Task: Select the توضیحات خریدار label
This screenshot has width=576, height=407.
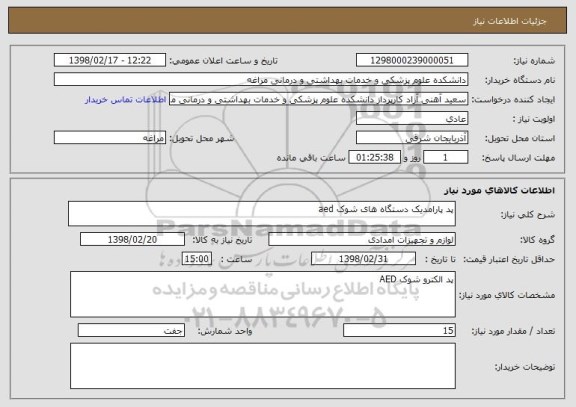Action: 525,367
